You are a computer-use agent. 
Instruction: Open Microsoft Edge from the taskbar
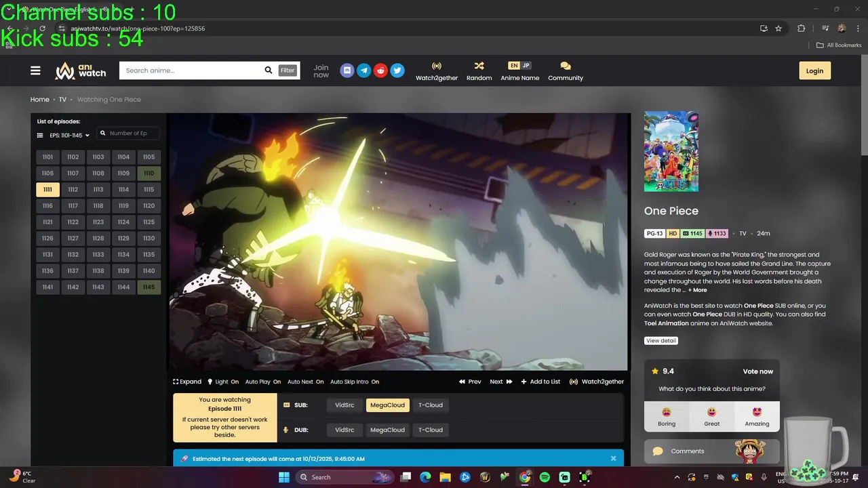click(x=425, y=477)
